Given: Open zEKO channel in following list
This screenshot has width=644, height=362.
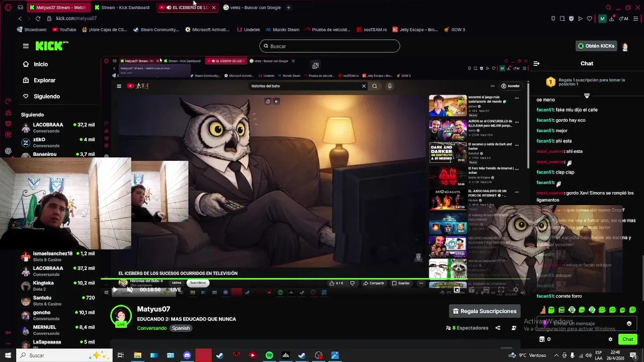Looking at the screenshot, I should [x=58, y=142].
